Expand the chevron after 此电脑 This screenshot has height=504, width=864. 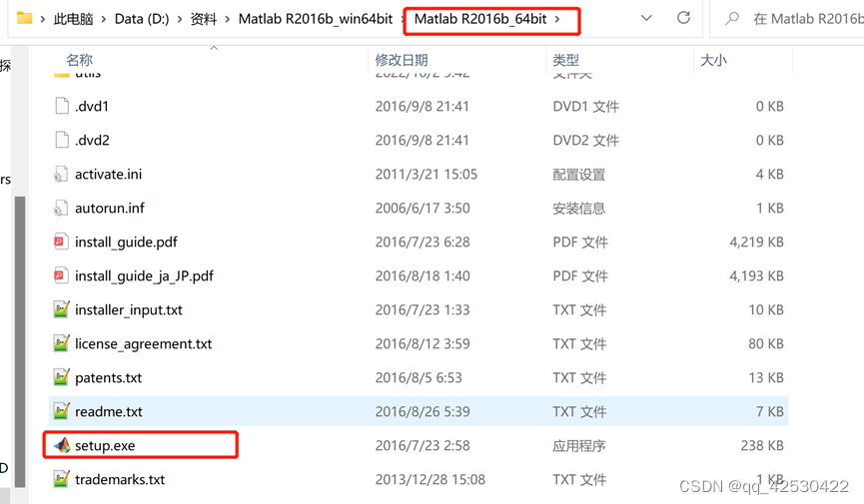pos(104,19)
